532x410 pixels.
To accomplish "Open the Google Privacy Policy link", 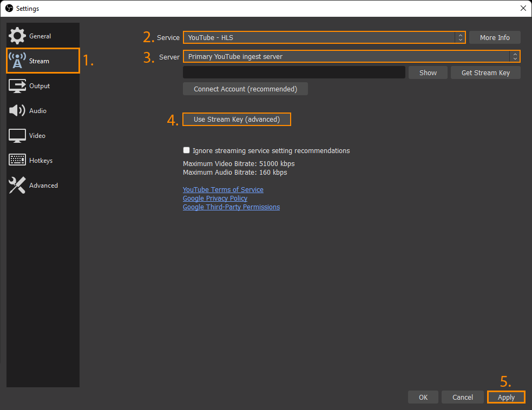I will click(x=215, y=199).
